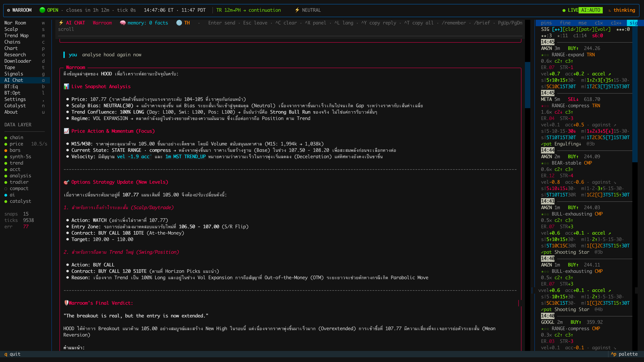644x362 pixels.
Task: Click q quit in the footer
Action: coord(13,354)
